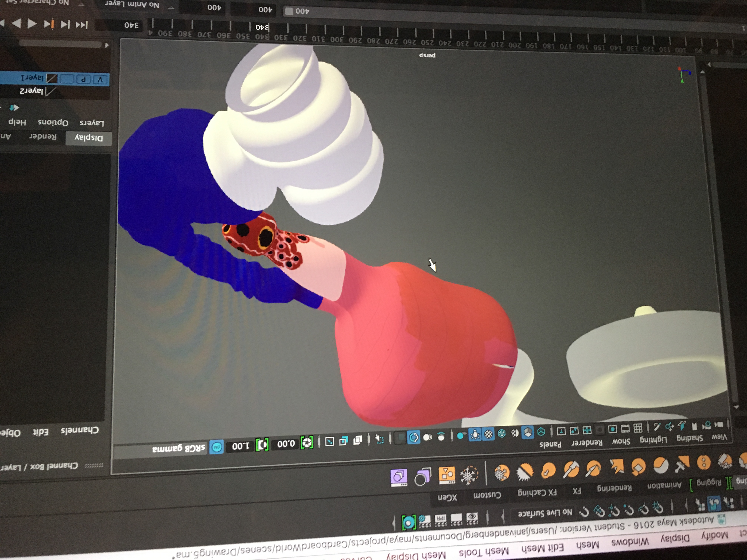Click the purple circle-and-square shelf icon
The height and width of the screenshot is (560, 747).
423,477
